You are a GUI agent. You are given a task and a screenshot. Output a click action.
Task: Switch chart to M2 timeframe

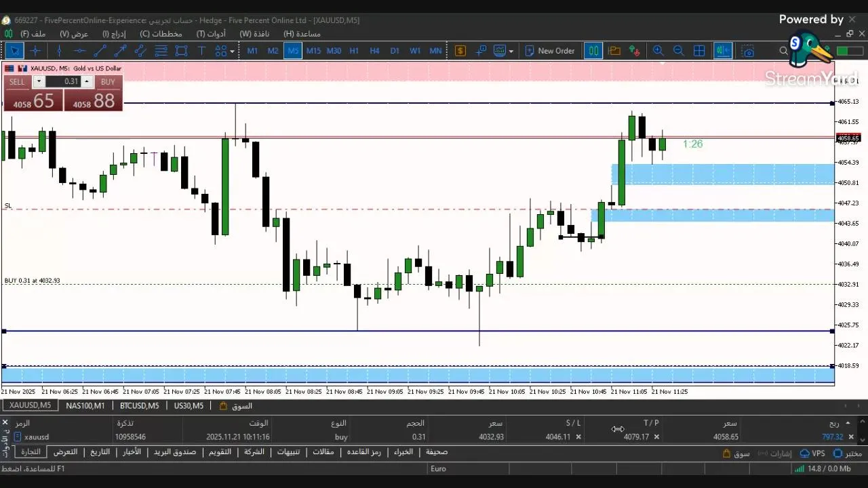pyautogui.click(x=273, y=51)
